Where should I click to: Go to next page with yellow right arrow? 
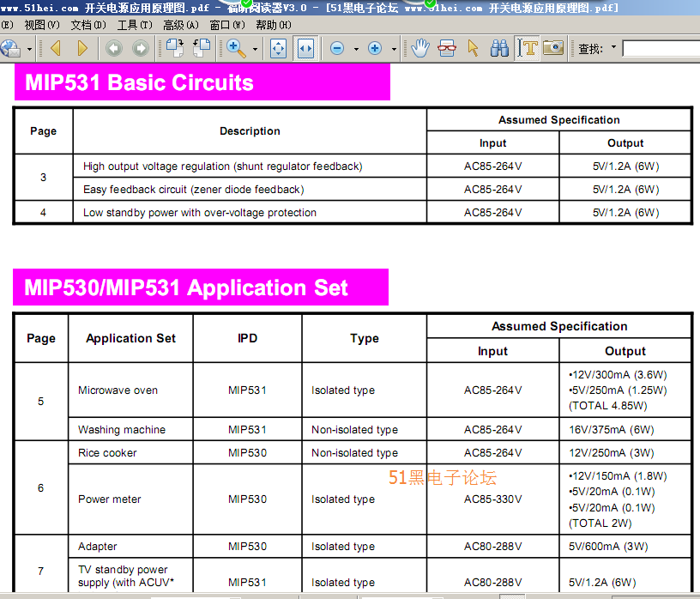(x=82, y=48)
